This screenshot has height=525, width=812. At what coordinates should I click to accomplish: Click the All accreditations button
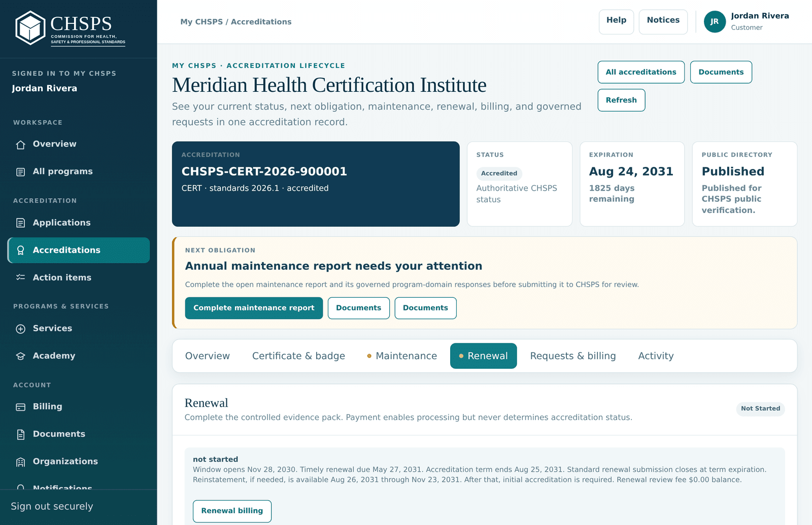point(641,72)
